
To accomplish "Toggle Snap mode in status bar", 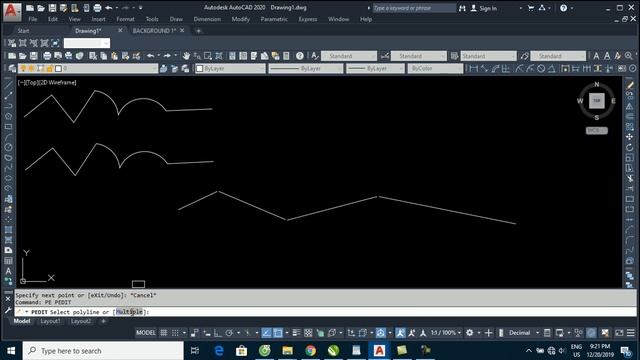I will pos(175,333).
